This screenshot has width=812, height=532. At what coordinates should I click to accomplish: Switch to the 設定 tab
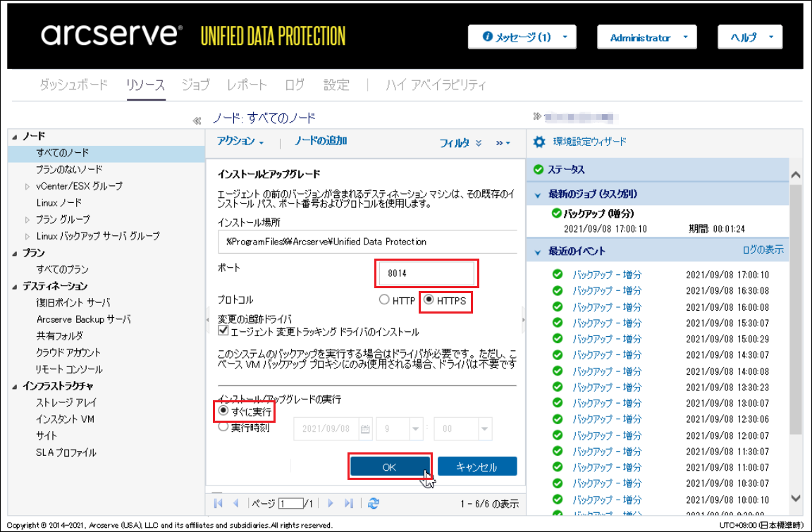(337, 85)
